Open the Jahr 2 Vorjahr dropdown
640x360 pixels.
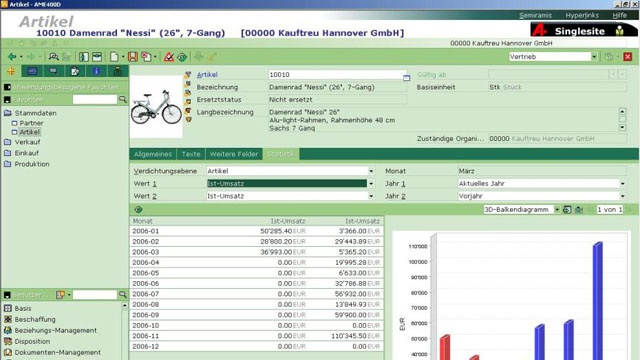pos(622,196)
